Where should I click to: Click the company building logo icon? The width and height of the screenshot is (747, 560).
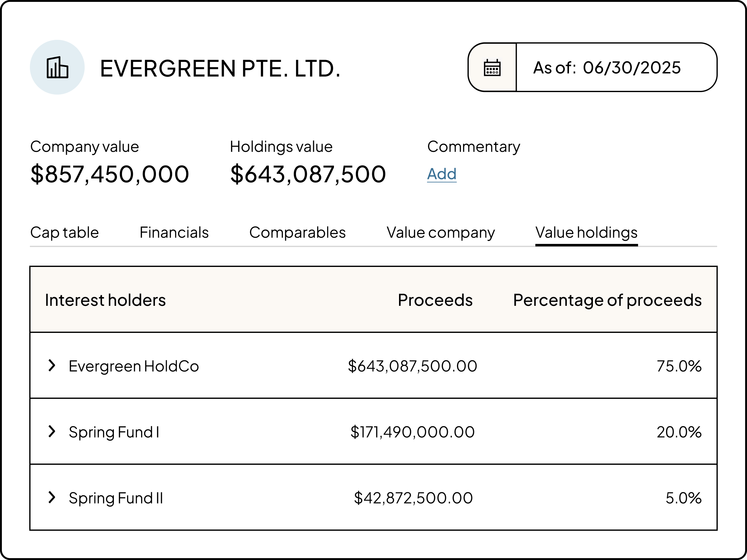(x=57, y=68)
